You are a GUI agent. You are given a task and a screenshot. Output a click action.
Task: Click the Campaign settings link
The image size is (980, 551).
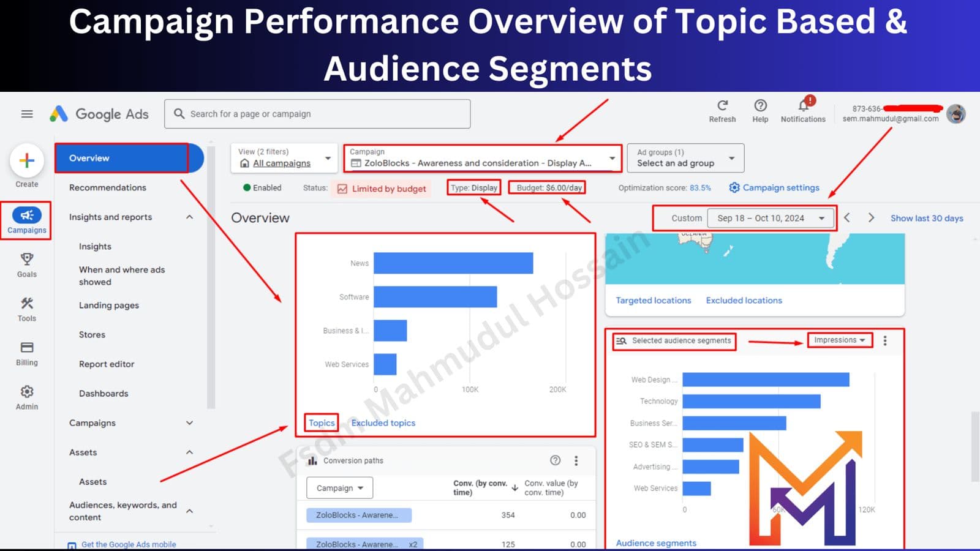(x=774, y=187)
